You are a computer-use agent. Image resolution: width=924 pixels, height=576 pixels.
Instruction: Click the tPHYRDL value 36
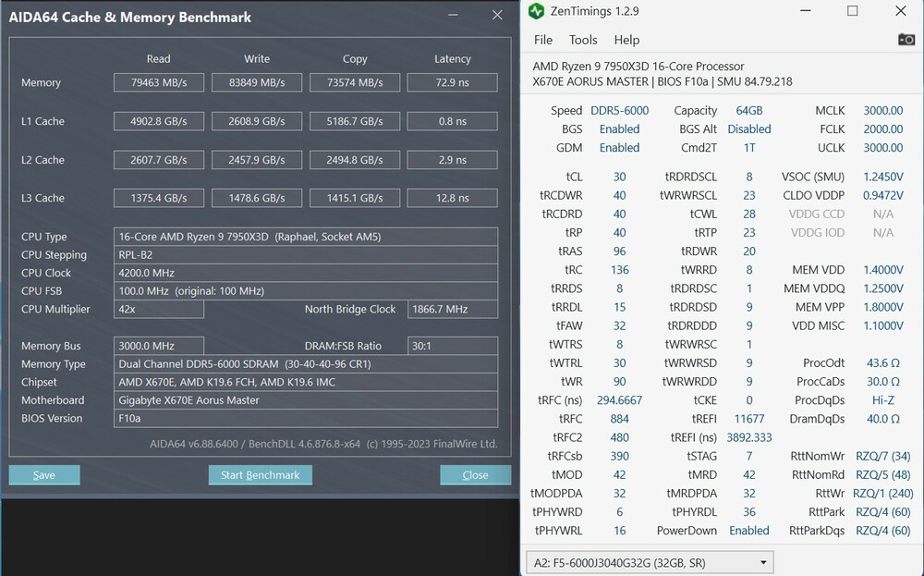[x=749, y=511]
